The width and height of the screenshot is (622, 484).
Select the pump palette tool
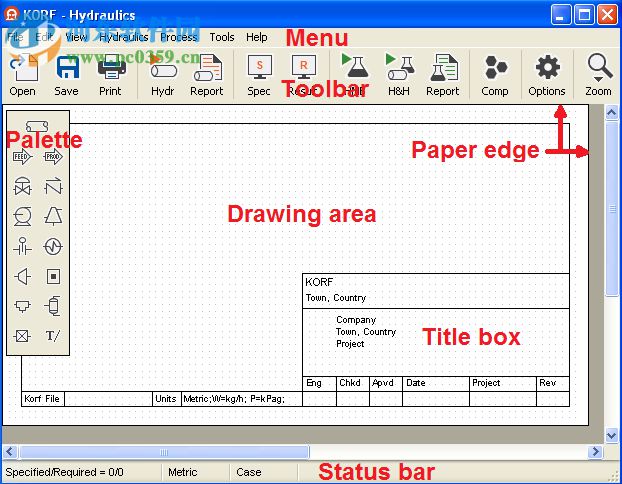click(22, 217)
